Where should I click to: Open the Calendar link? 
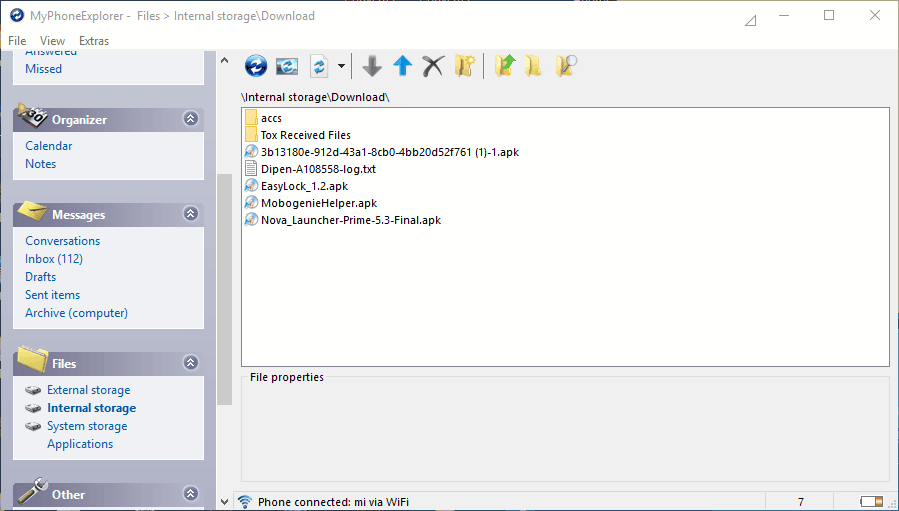click(x=49, y=146)
